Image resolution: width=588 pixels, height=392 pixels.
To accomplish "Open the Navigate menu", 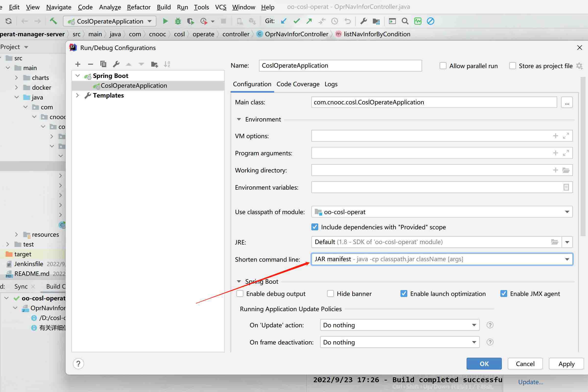I will [x=59, y=7].
